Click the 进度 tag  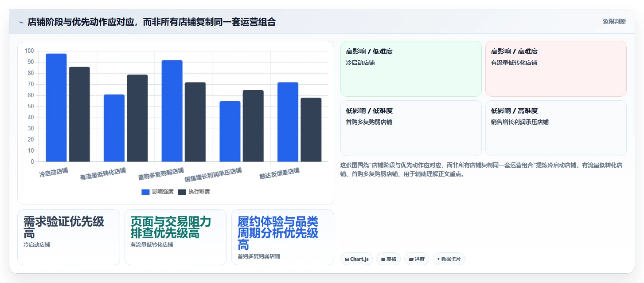point(416,259)
